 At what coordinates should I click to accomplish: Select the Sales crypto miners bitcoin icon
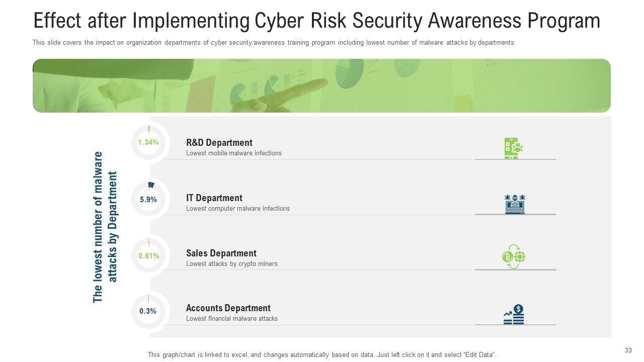(514, 257)
